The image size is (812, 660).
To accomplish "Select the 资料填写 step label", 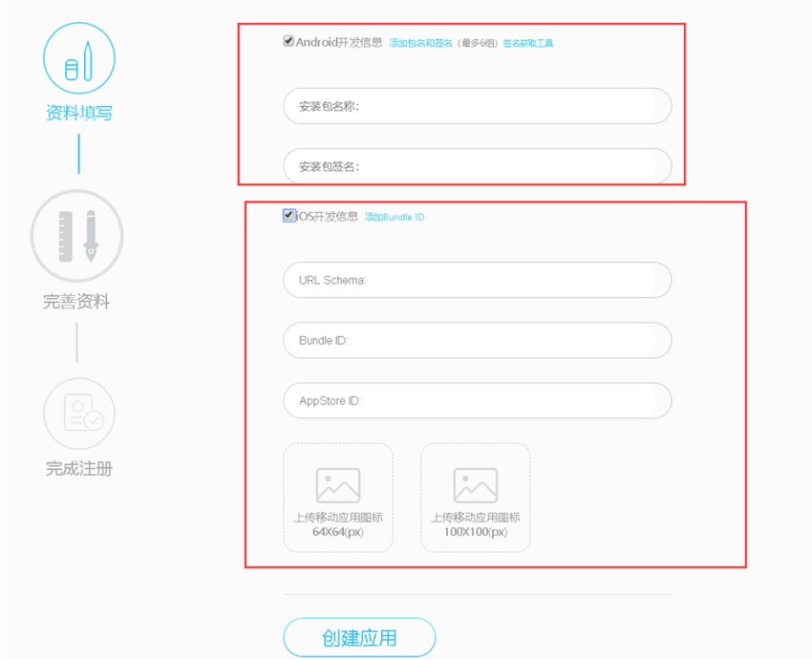I will pyautogui.click(x=79, y=113).
